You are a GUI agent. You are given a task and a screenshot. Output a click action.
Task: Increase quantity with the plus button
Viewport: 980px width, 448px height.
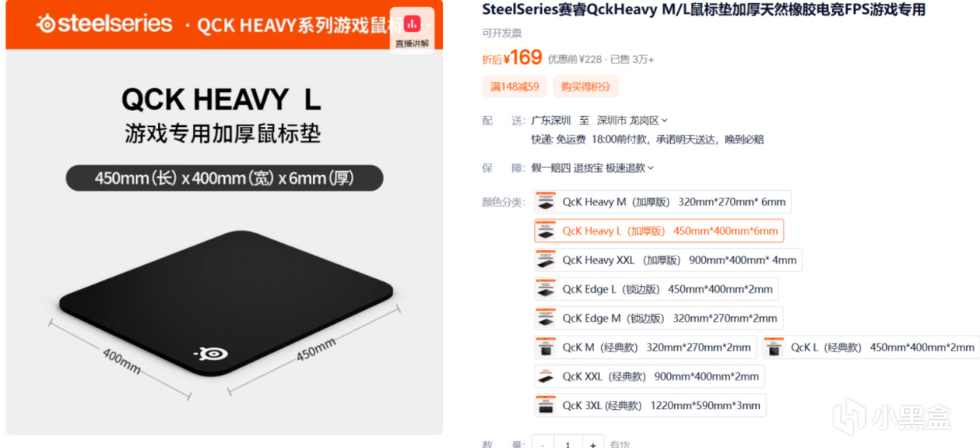593,444
